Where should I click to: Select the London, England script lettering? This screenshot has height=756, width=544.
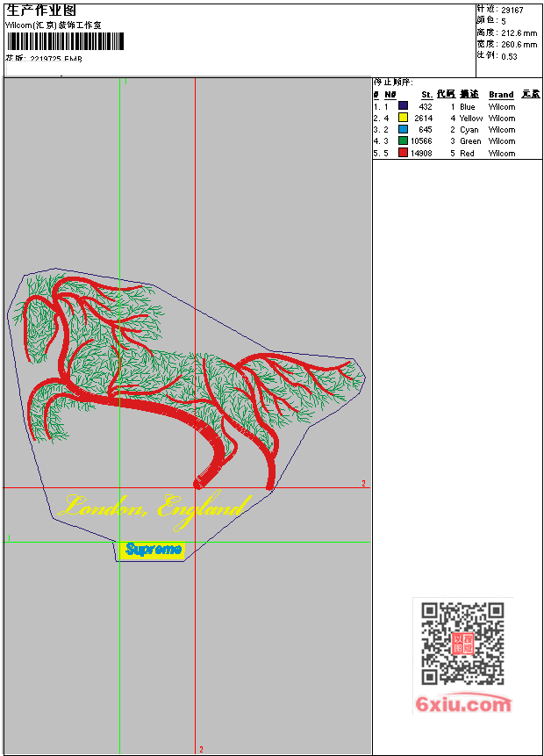155,508
